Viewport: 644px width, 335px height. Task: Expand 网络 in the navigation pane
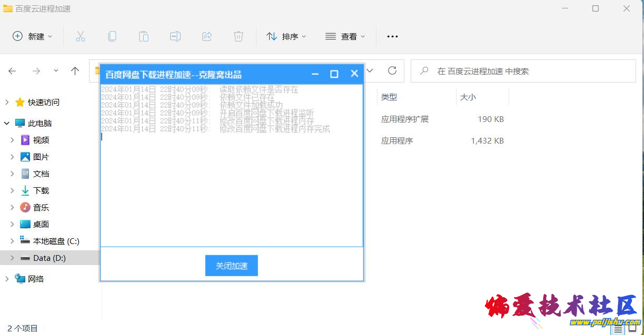tap(6, 279)
